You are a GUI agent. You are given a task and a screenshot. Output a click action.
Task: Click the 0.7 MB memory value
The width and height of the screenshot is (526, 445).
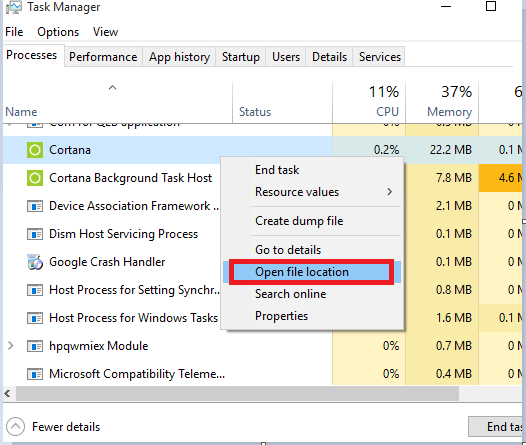pos(454,346)
